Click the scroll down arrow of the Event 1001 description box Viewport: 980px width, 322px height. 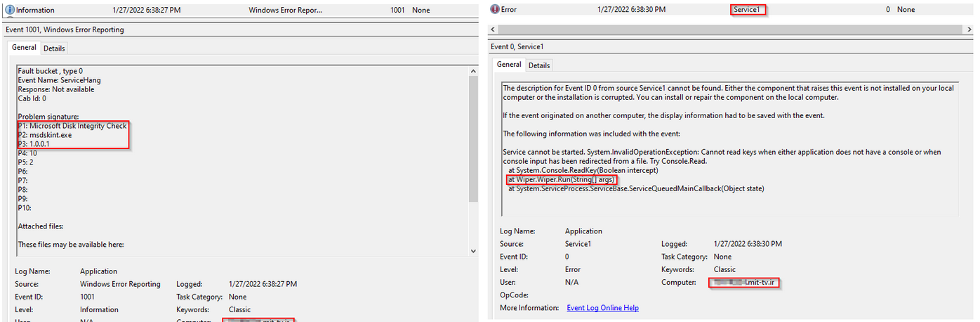473,250
